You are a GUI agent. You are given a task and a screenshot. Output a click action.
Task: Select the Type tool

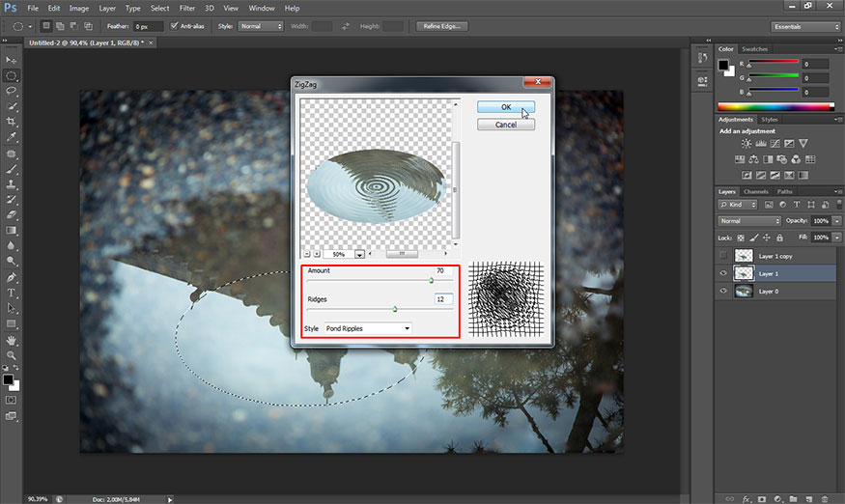click(x=12, y=293)
